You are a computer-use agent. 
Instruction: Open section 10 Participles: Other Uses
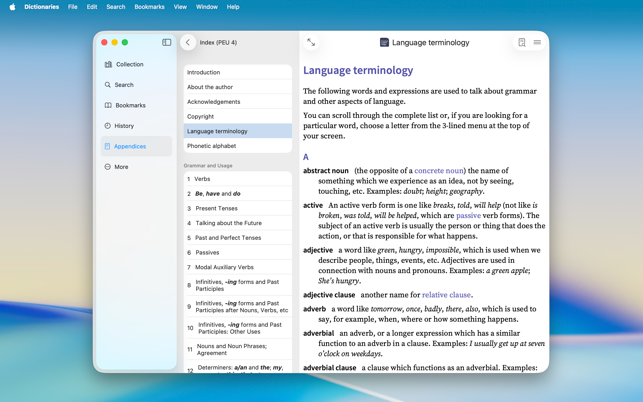238,328
